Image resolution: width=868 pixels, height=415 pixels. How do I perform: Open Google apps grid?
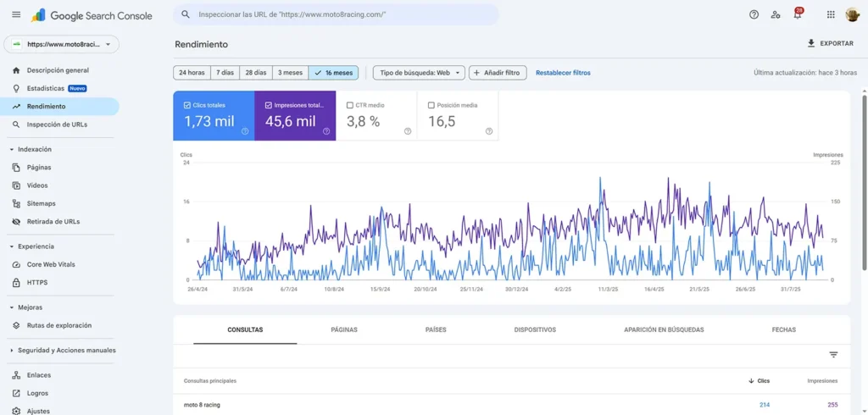(x=830, y=14)
